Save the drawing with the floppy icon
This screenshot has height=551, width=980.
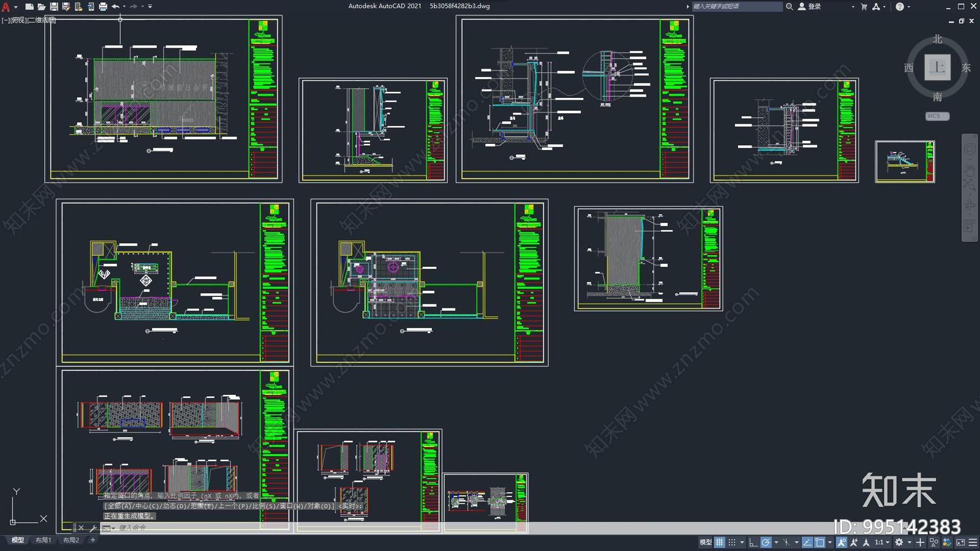point(54,7)
